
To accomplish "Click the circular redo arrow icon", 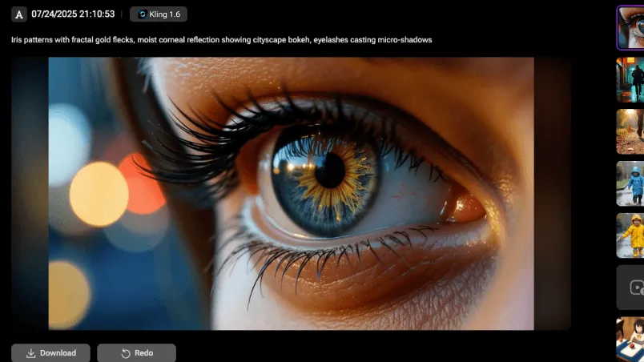I will click(126, 353).
